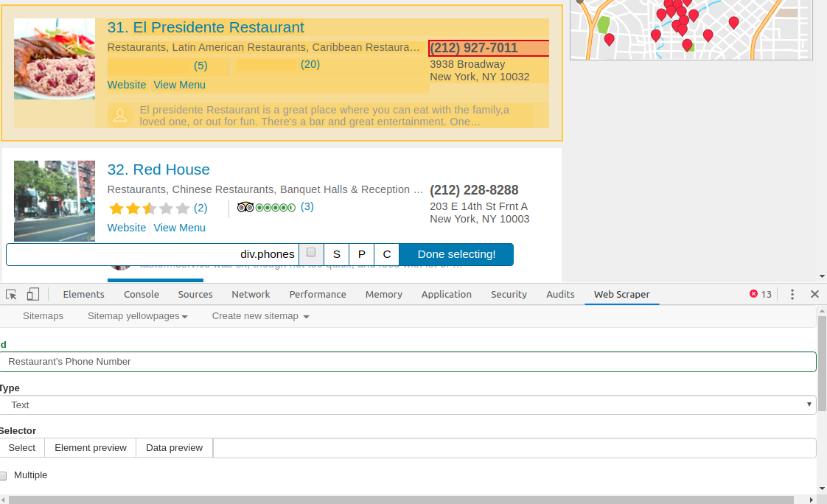
Task: Open the Type dropdown showing Text
Action: pos(408,405)
